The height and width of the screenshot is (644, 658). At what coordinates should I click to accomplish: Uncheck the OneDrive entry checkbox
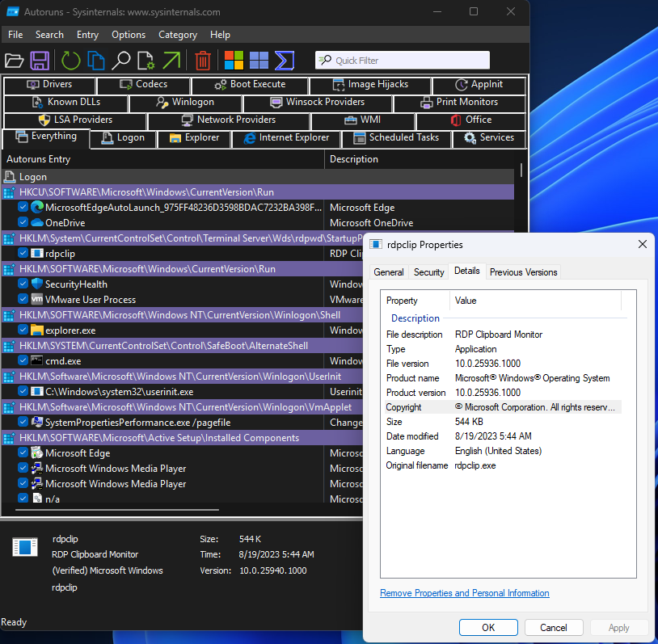click(23, 222)
